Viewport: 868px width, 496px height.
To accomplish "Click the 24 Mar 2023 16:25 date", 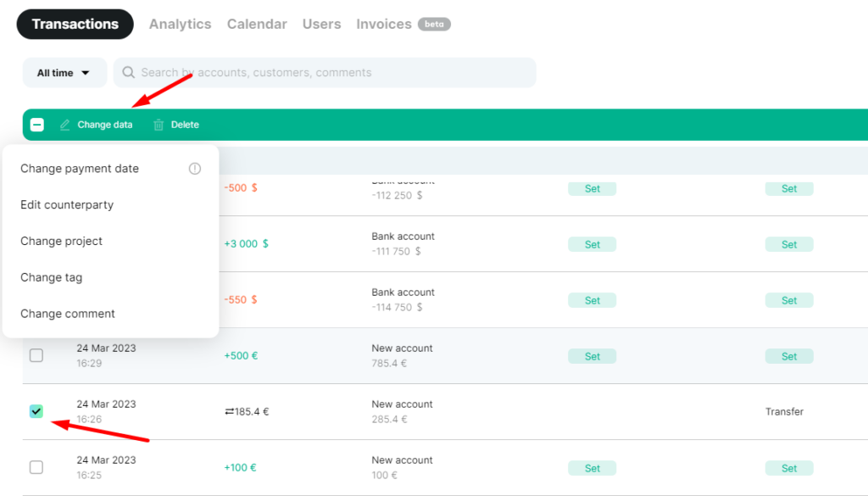I will point(106,467).
